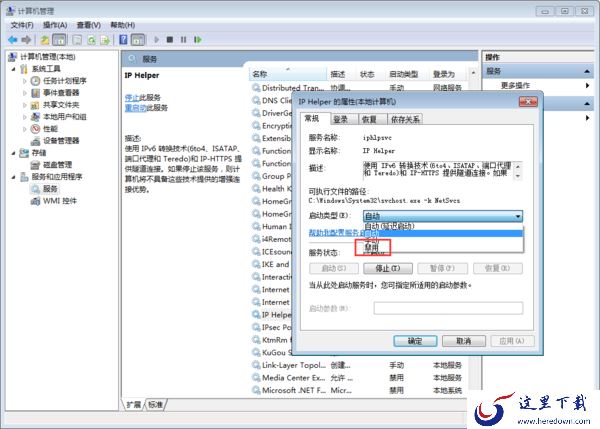The width and height of the screenshot is (600, 429).
Task: Choose 禁用 in the startup type list
Action: [x=443, y=247]
